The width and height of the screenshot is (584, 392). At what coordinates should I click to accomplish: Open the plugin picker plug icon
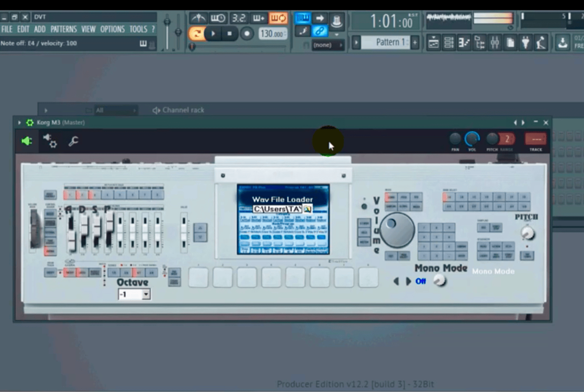click(x=526, y=42)
